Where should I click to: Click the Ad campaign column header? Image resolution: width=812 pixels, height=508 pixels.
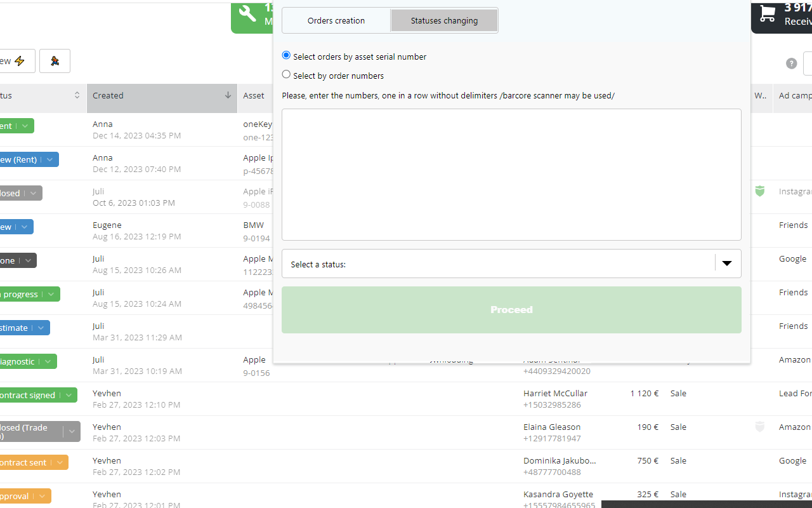click(796, 95)
